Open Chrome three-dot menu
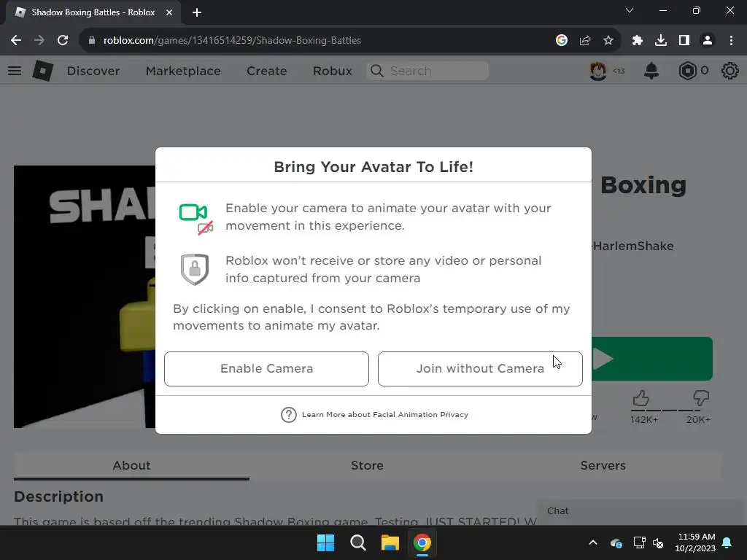The width and height of the screenshot is (747, 560). 731,41
